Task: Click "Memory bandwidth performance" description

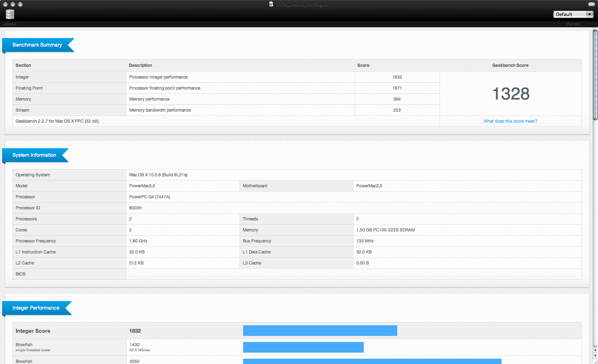Action: [x=160, y=110]
